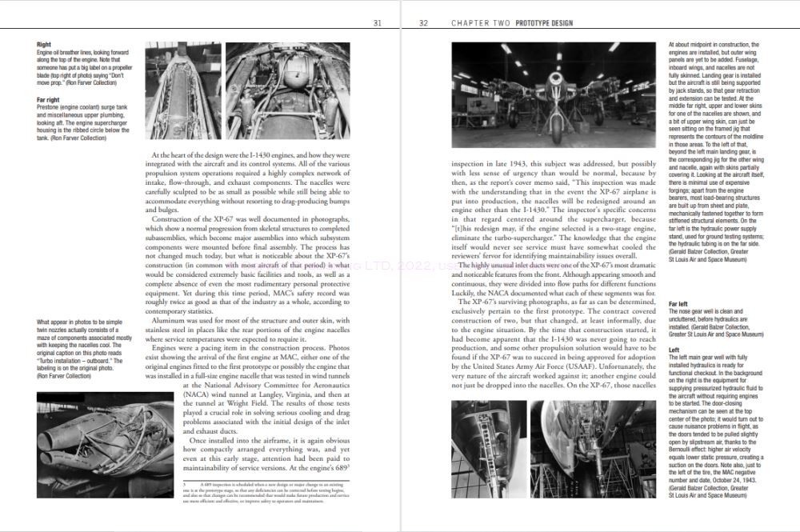Click paragraph starting 'Aluminum was used for most'

(247, 330)
